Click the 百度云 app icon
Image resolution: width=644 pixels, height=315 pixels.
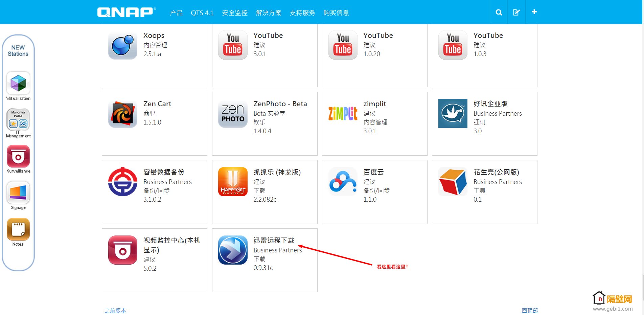tap(343, 182)
